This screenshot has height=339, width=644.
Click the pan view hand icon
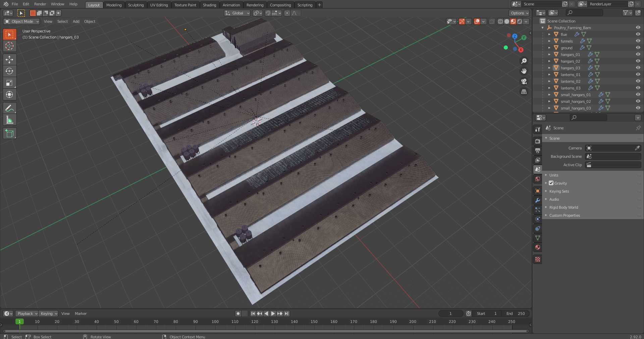(x=524, y=71)
